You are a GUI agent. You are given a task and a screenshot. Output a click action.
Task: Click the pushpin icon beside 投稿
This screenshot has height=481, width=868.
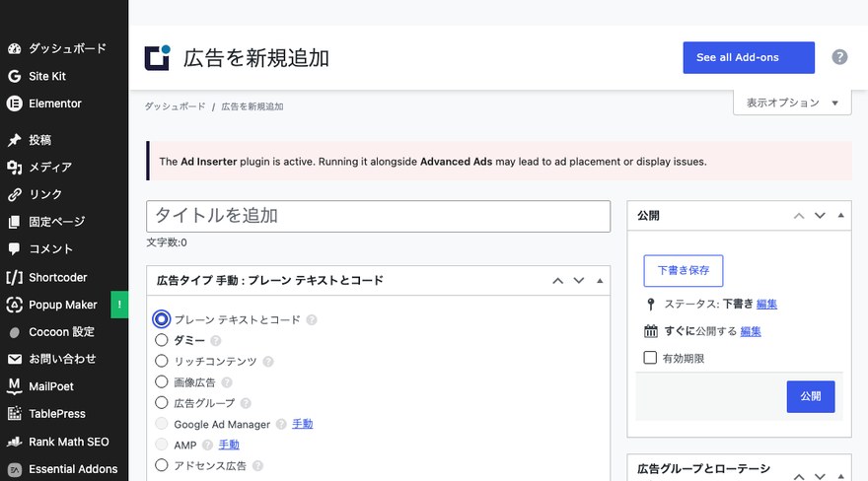coord(15,140)
